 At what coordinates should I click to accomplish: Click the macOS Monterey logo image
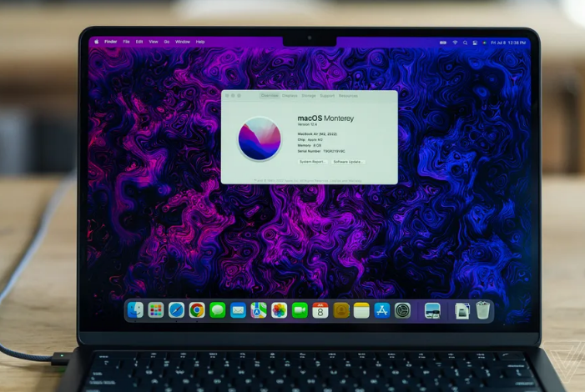point(260,138)
